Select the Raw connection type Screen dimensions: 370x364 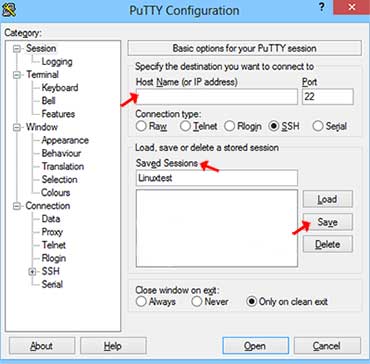coord(141,126)
